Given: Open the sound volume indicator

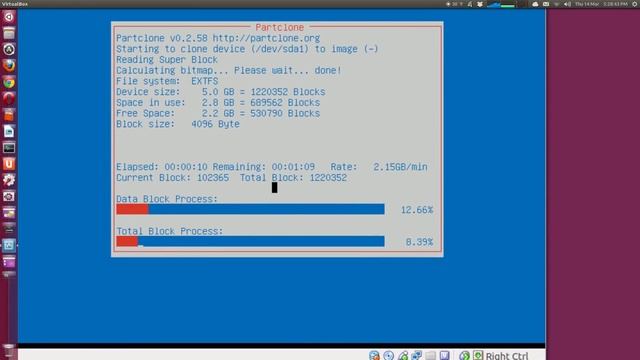Looking at the screenshot, I should click(567, 4).
